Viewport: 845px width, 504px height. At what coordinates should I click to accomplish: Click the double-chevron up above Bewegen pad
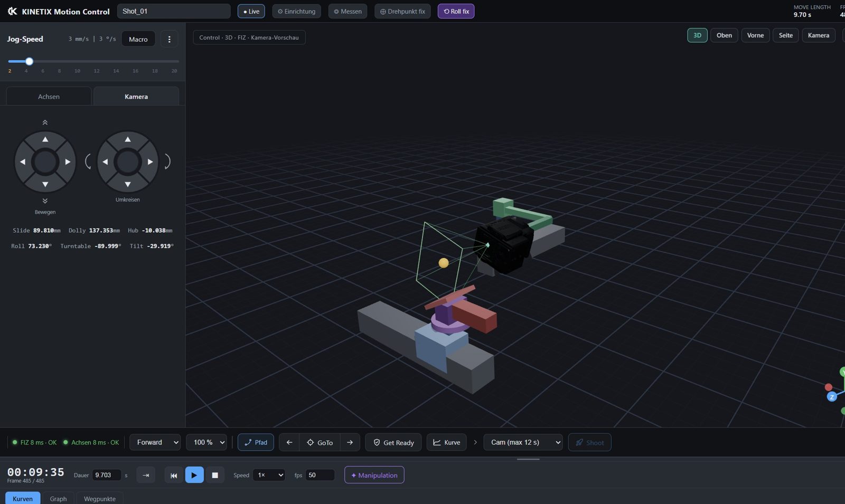45,122
